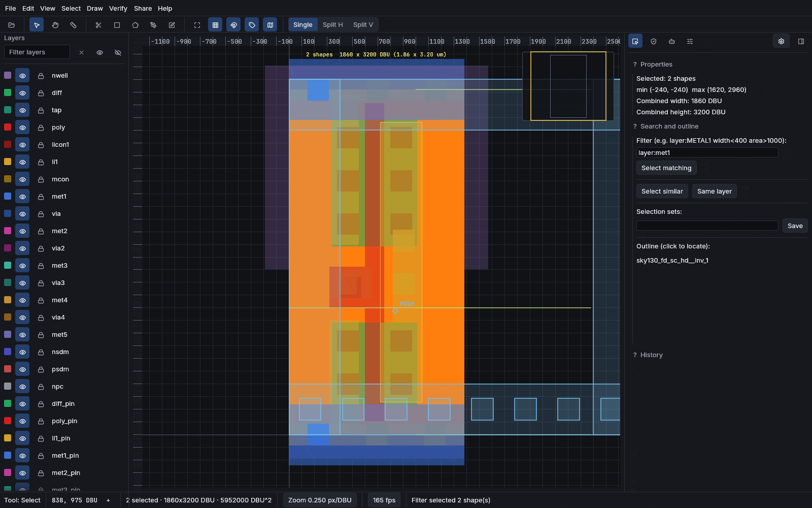Select the Pen path tool
This screenshot has width=812, height=508.
coord(154,25)
